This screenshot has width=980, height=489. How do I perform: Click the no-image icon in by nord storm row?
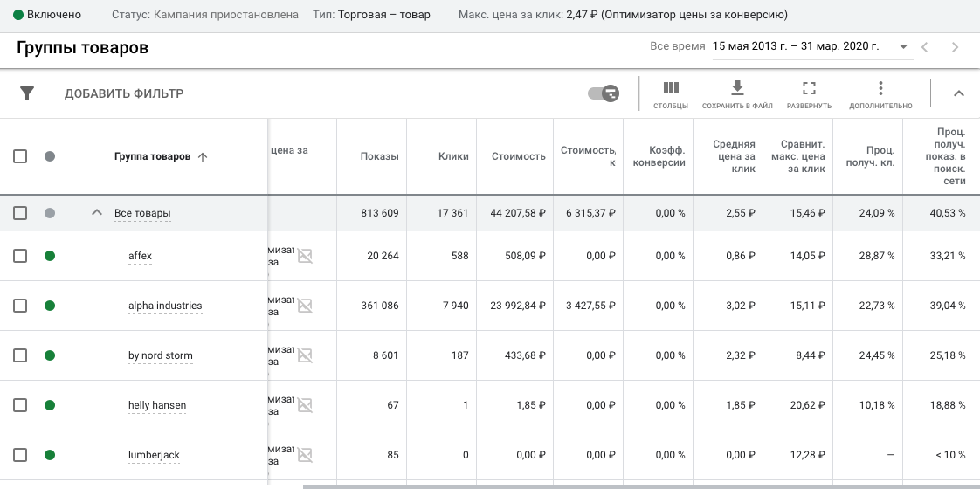(x=305, y=355)
